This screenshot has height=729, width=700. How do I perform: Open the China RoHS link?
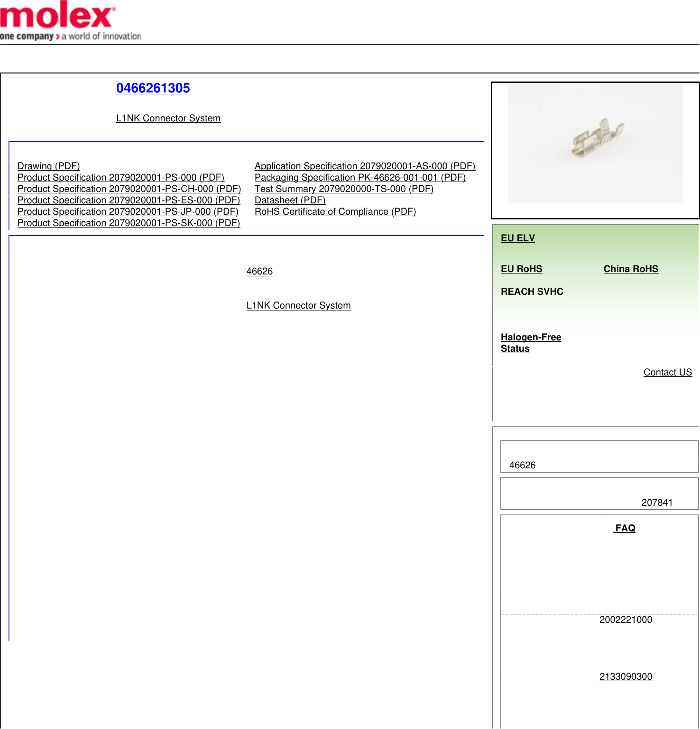[630, 269]
